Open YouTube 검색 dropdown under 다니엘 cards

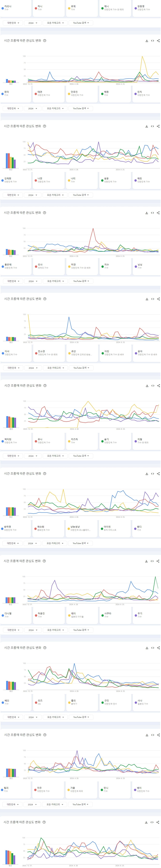coord(81,630)
